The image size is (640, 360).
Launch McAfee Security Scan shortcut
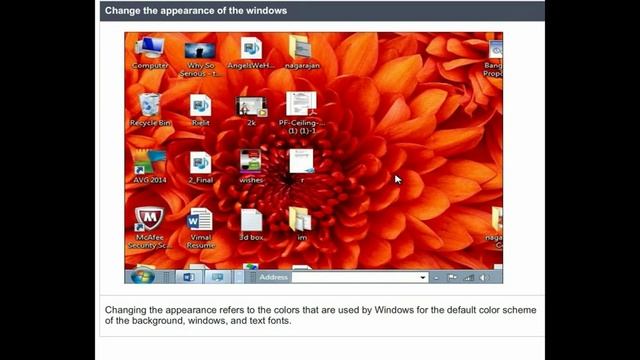click(x=150, y=228)
